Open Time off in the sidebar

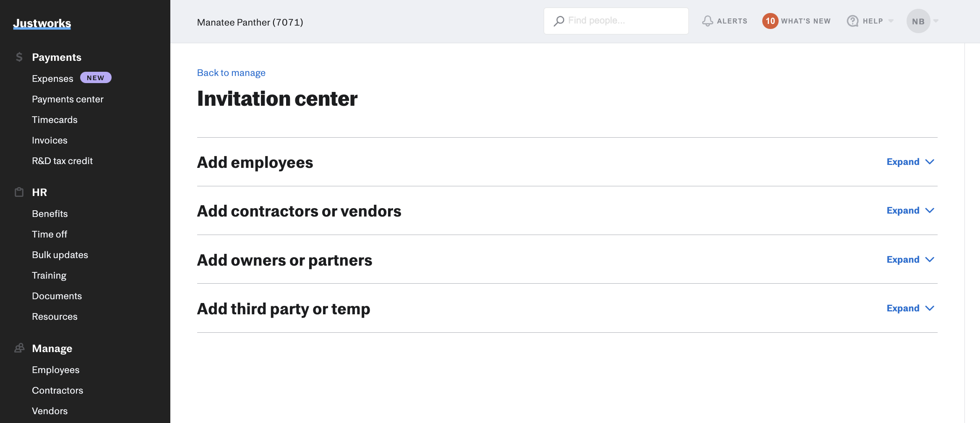point(50,234)
